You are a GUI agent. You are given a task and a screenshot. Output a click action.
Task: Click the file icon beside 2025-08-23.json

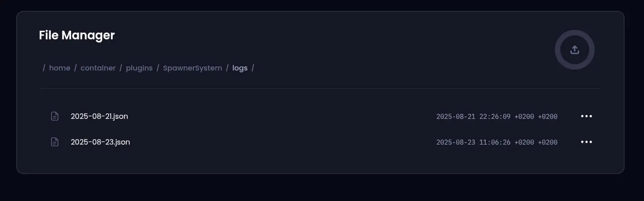(55, 142)
